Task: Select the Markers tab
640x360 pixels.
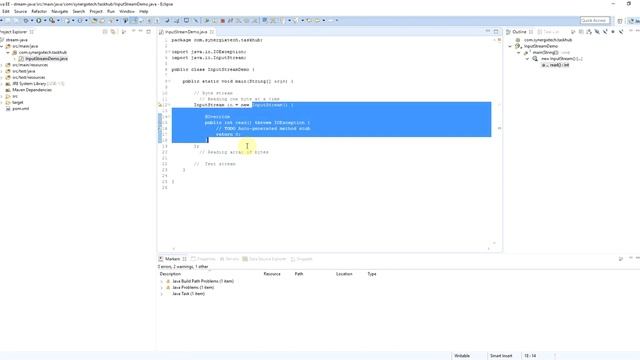Action: click(x=172, y=259)
